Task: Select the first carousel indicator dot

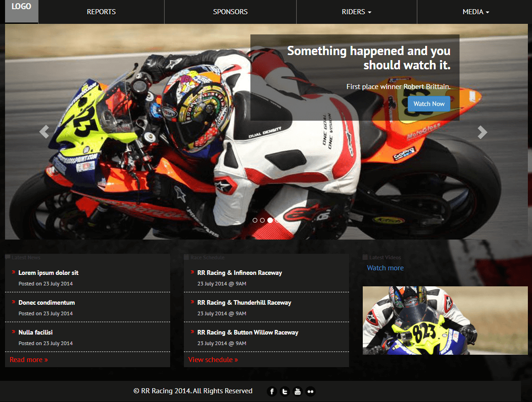Action: 255,220
